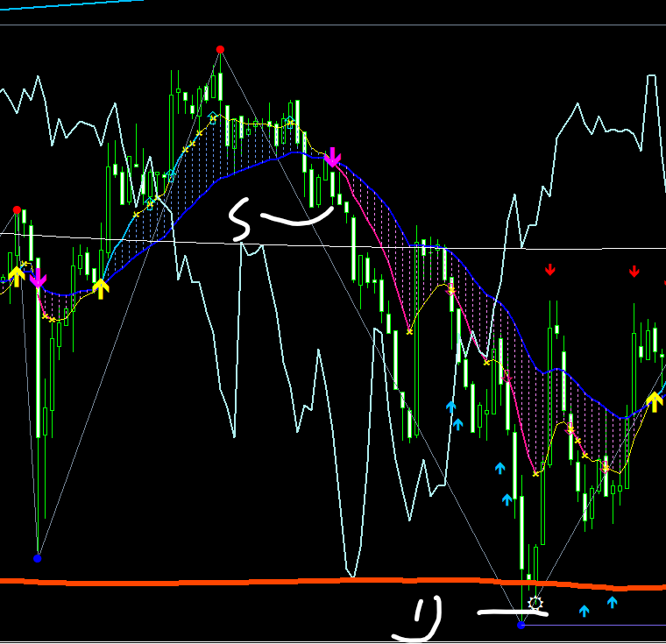Screen dimensions: 666x644
Task: Select the blue dot starting the purple horizontal line
Action: point(521,625)
